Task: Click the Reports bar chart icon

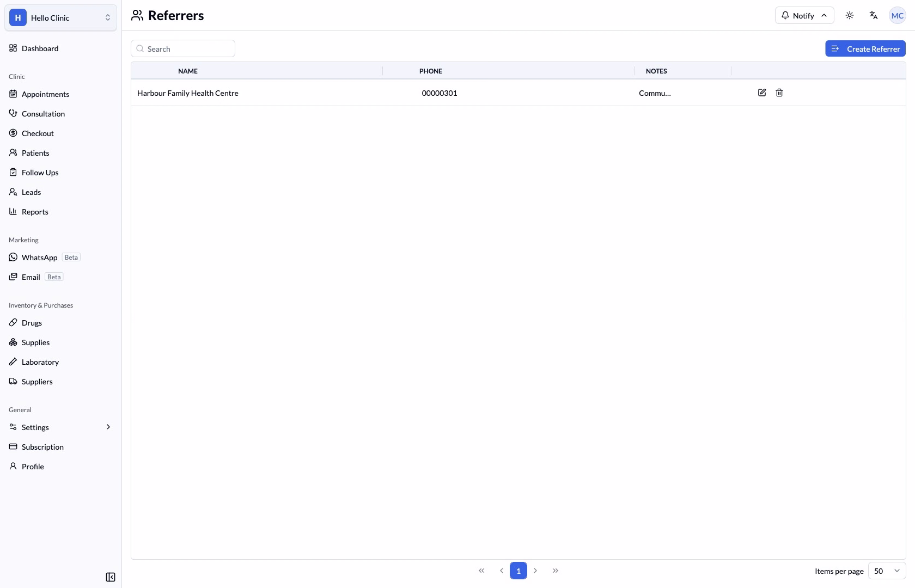Action: [x=13, y=211]
